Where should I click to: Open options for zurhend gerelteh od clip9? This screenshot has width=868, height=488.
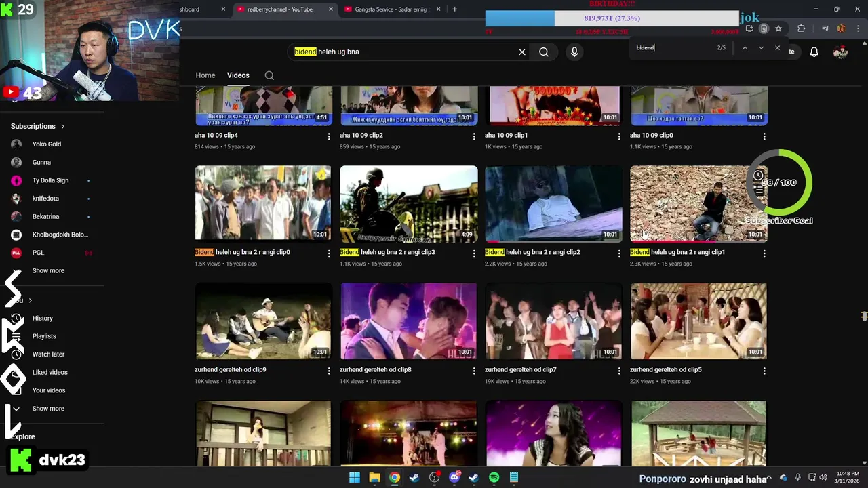pyautogui.click(x=329, y=371)
